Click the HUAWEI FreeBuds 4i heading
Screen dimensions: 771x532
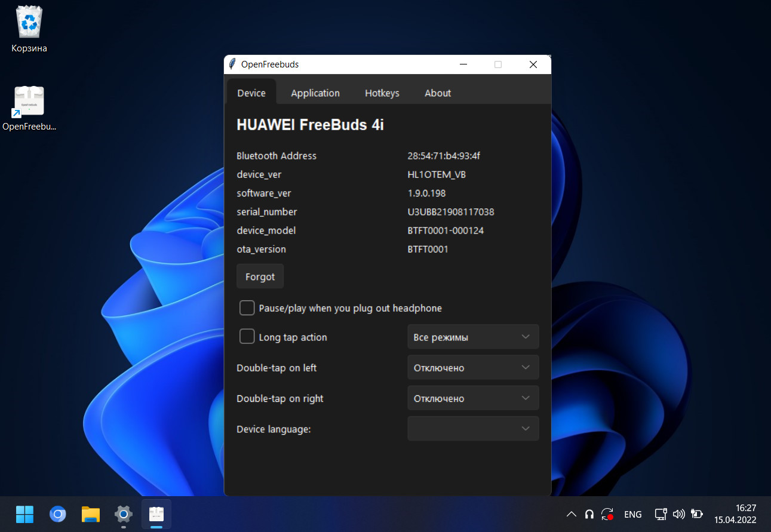[310, 125]
